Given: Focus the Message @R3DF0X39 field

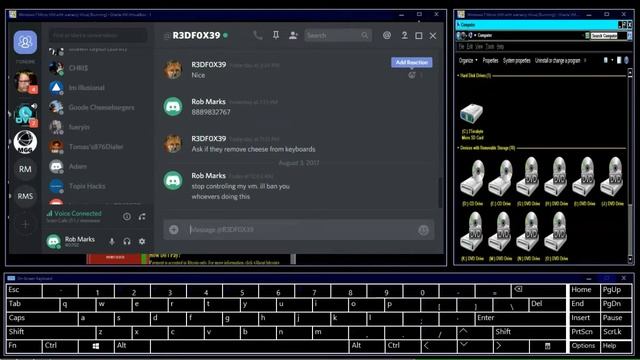Looking at the screenshot, I should 300,230.
